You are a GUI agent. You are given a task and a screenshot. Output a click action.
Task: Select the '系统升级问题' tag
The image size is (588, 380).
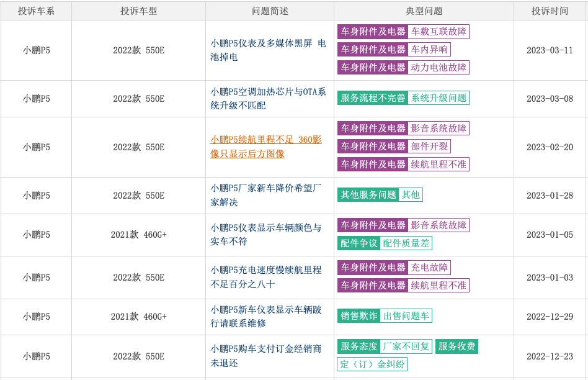point(439,98)
